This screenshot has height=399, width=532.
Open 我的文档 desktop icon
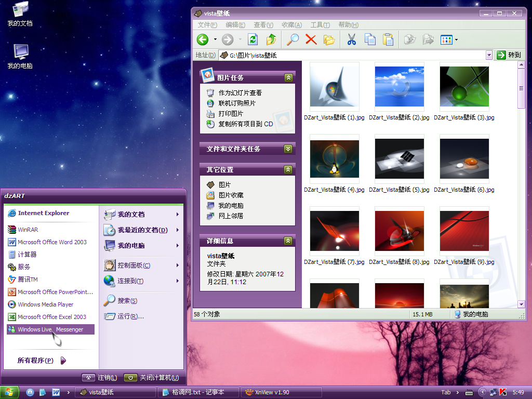point(20,14)
